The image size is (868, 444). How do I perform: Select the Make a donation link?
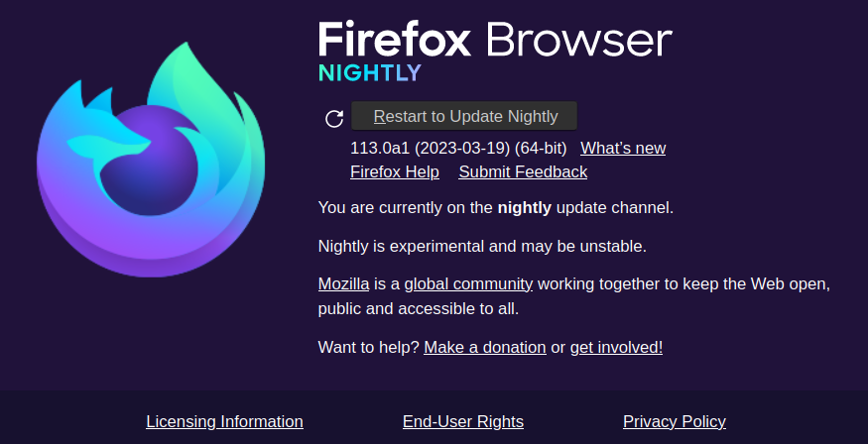coord(485,347)
